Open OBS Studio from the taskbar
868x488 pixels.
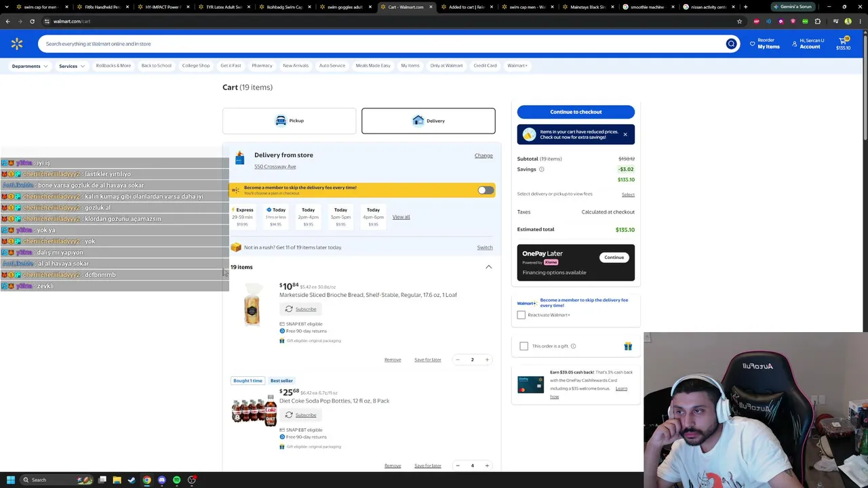[x=192, y=480]
